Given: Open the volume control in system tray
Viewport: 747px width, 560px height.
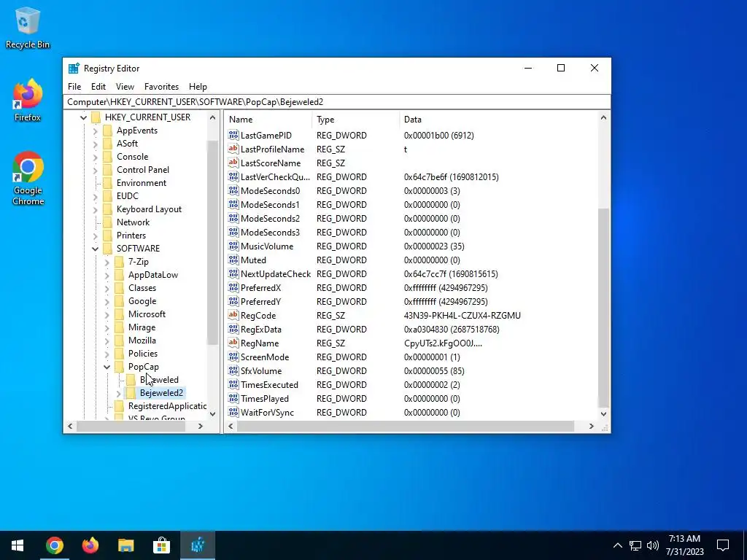Looking at the screenshot, I should [x=653, y=545].
